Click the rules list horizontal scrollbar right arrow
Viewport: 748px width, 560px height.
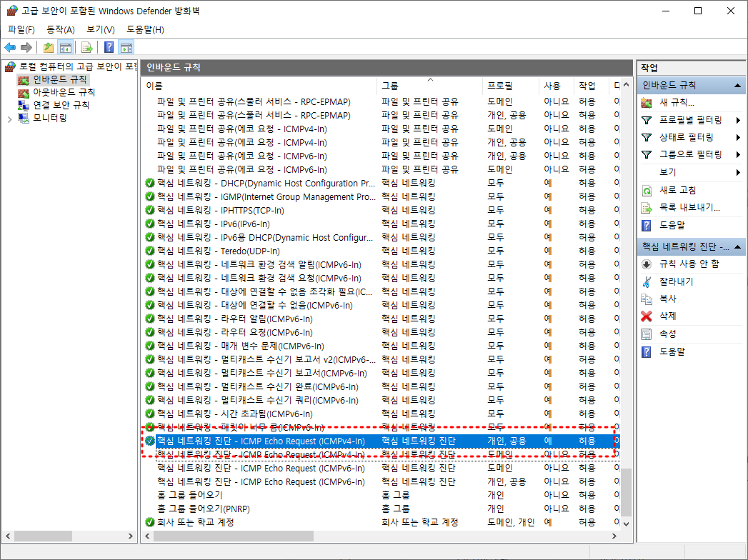click(614, 536)
